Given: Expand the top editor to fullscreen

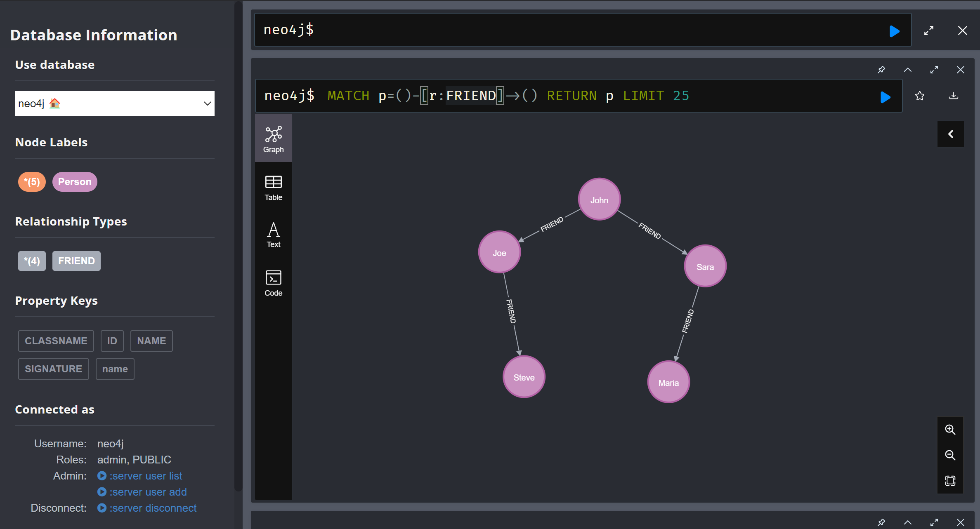Looking at the screenshot, I should click(928, 31).
